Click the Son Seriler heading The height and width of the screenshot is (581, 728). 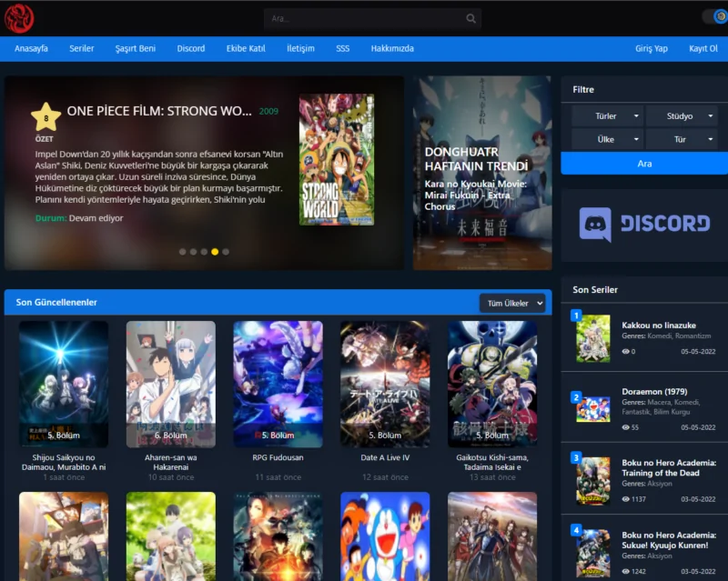tap(595, 289)
